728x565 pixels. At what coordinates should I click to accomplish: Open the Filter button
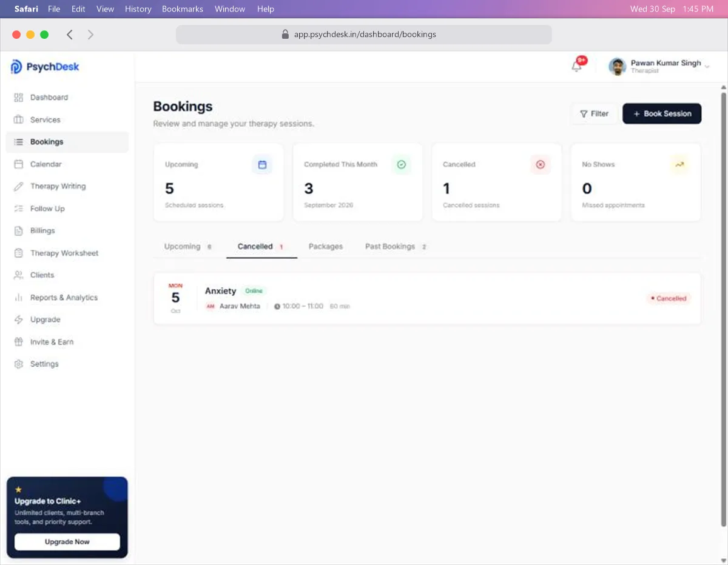pos(594,113)
